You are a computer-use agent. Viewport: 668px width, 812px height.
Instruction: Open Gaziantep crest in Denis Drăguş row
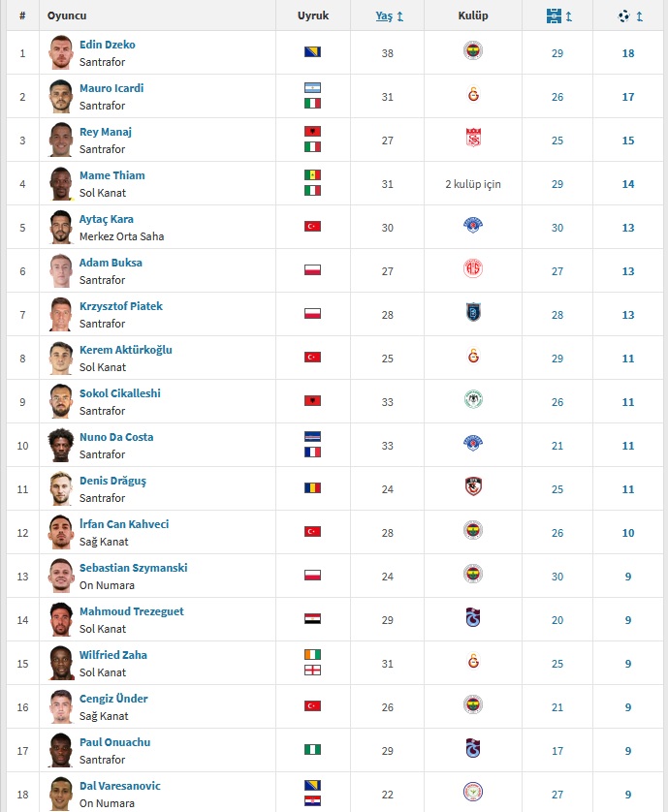[473, 486]
